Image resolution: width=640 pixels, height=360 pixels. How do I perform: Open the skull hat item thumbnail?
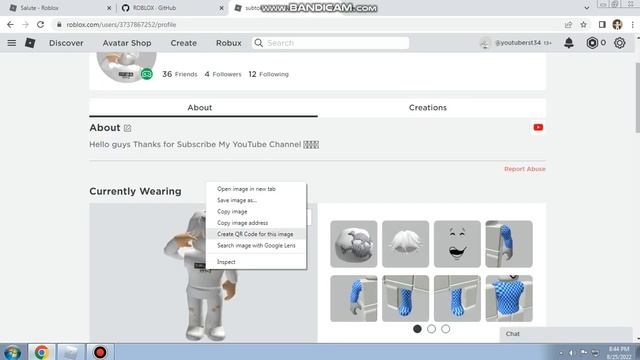353,244
